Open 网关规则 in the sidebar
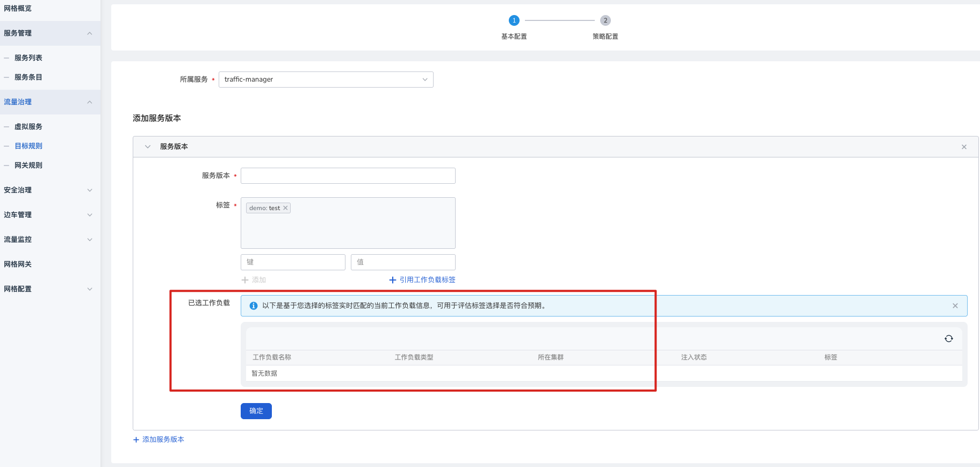The image size is (980, 467). tap(28, 166)
